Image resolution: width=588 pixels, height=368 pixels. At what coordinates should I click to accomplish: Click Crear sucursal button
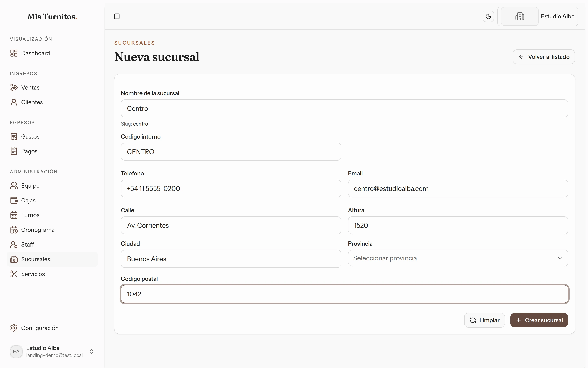click(x=539, y=320)
